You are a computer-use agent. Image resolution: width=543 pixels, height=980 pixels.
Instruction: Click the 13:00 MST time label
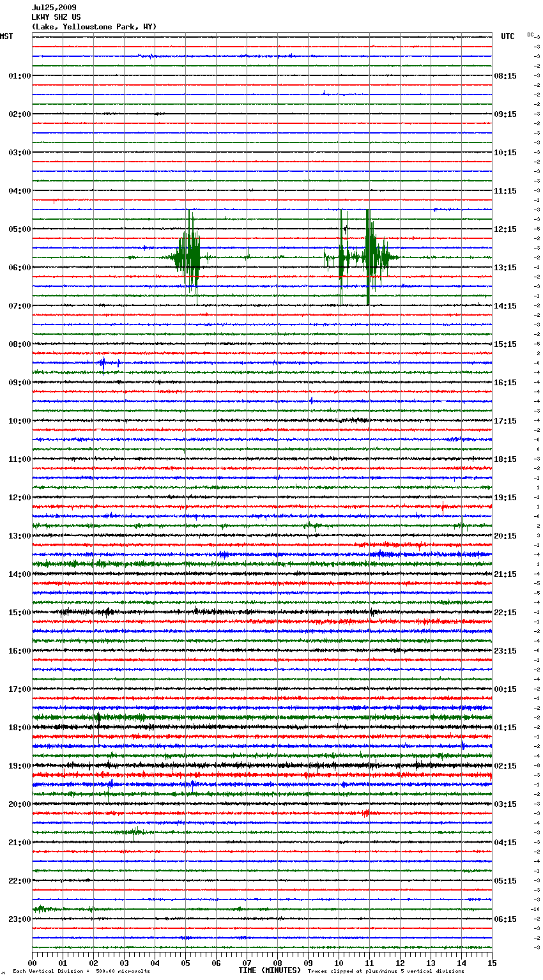(19, 536)
